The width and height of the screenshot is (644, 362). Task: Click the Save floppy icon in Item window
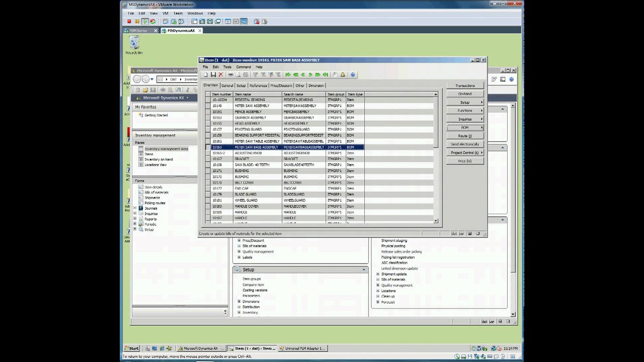(213, 75)
